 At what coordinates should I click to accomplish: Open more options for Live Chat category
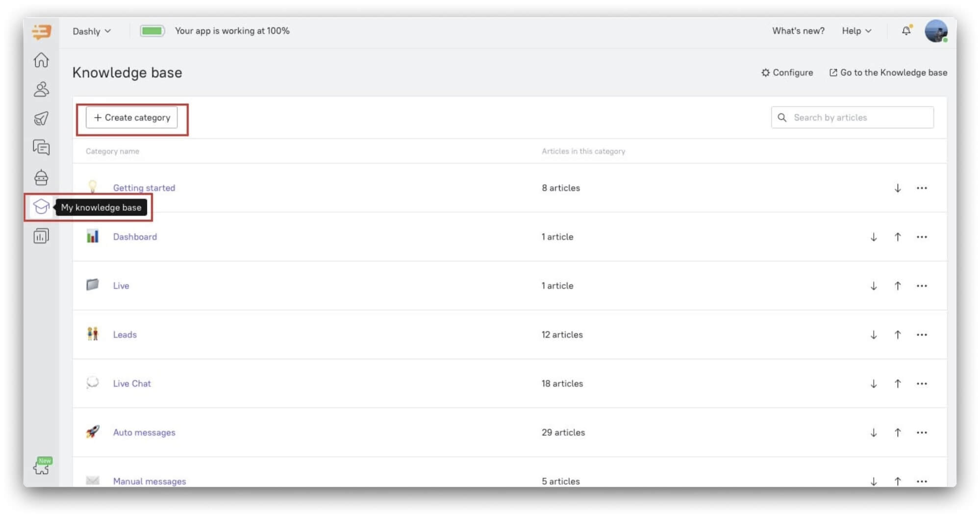click(922, 384)
